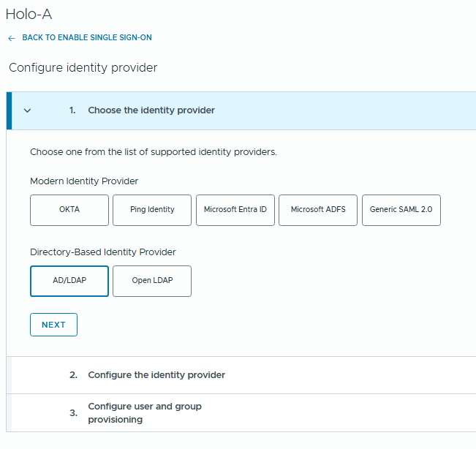Click the step number 2 label
Viewport: 476px width, 449px height.
[x=73, y=375]
